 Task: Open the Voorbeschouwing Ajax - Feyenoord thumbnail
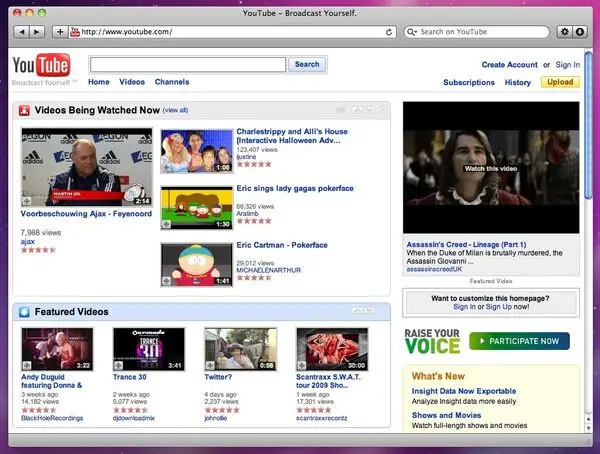(87, 167)
